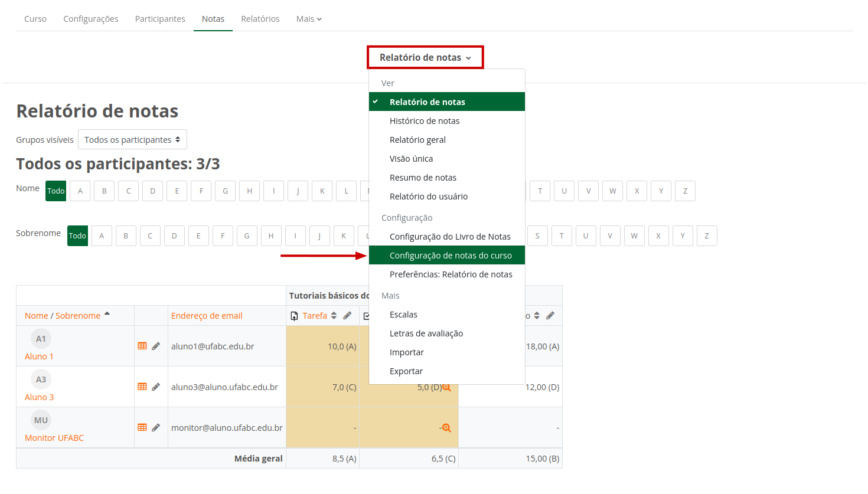
Task: Select 'Todo' filter for Sobrenome
Action: click(77, 235)
